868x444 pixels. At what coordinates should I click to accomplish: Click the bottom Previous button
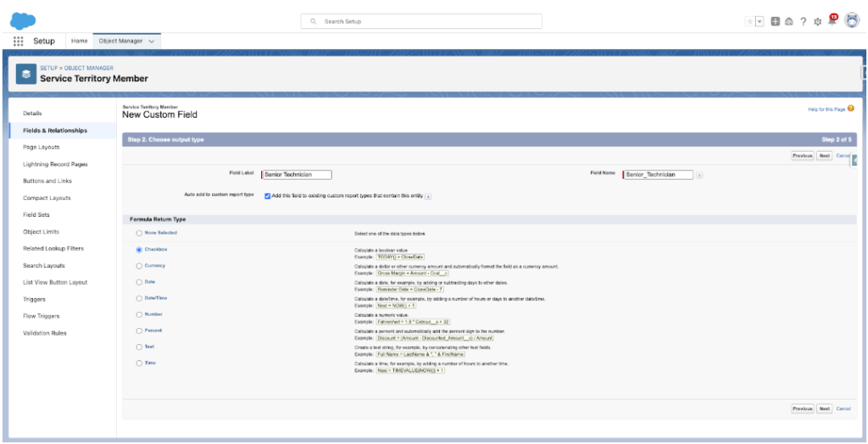click(x=802, y=408)
